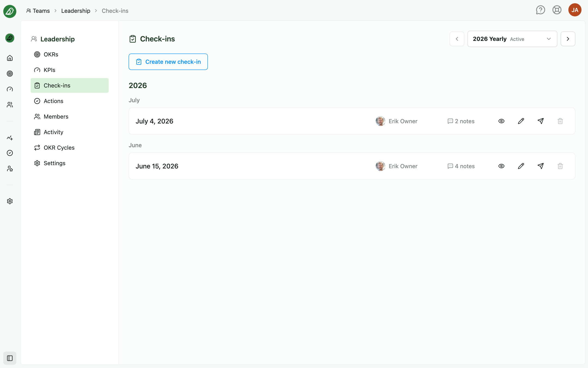Go to previous cycle with left chevron
The width and height of the screenshot is (588, 368).
[457, 39]
